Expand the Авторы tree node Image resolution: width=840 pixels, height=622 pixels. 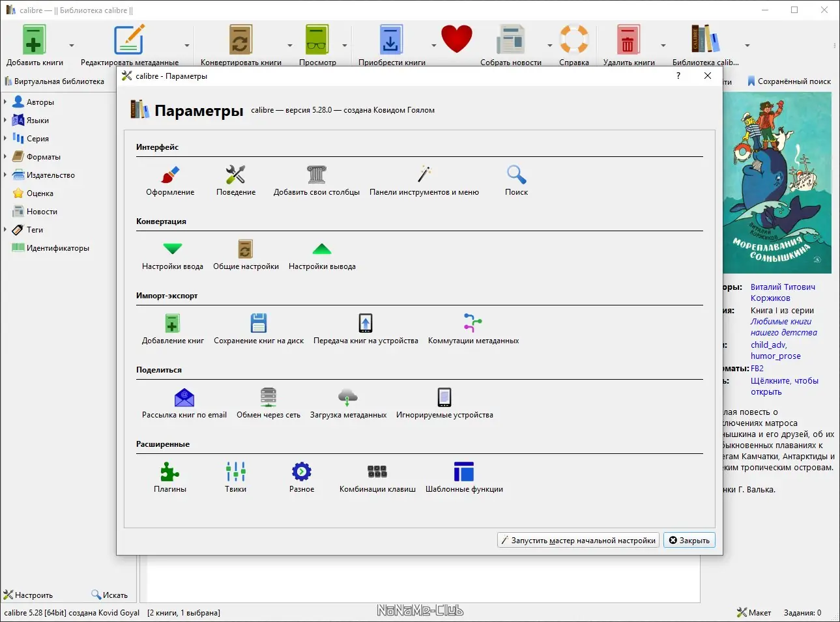pyautogui.click(x=5, y=102)
